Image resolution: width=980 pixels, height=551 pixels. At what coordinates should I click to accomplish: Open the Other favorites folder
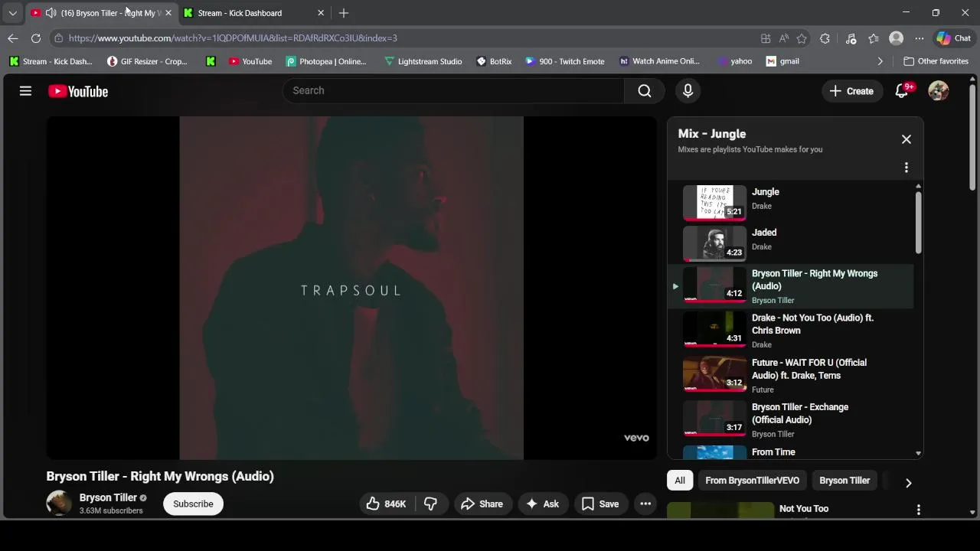click(936, 61)
